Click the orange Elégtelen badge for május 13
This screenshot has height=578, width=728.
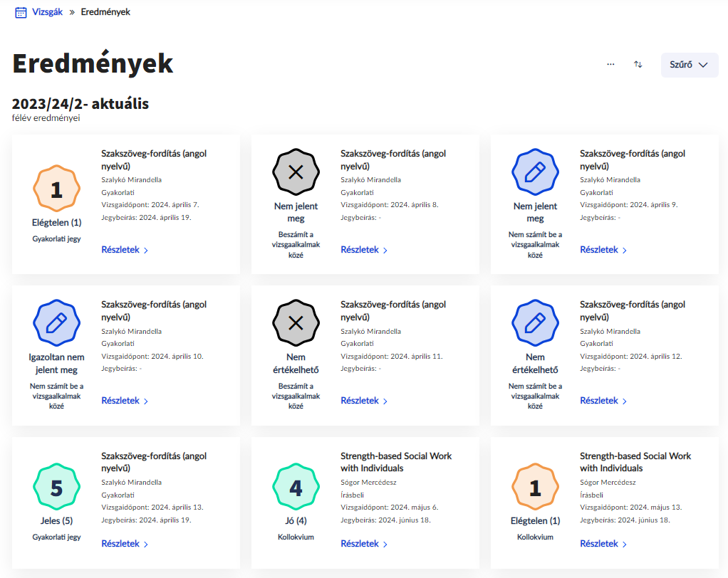click(535, 487)
